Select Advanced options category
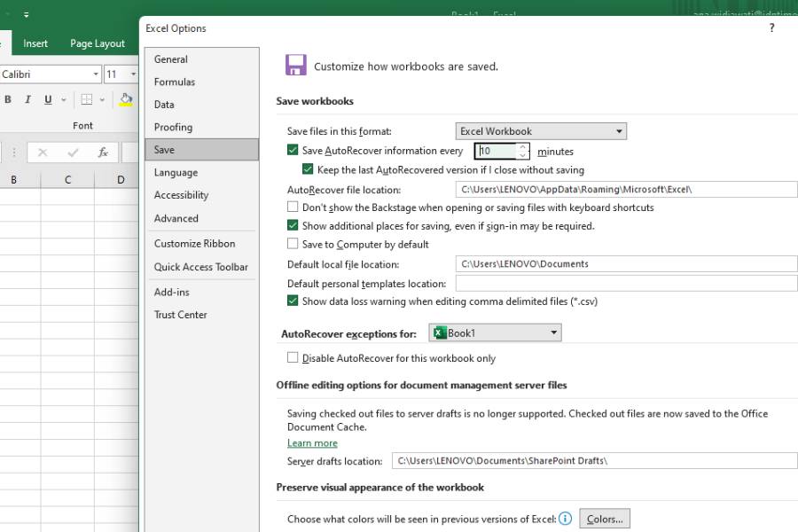Image resolution: width=798 pixels, height=532 pixels. click(202, 218)
